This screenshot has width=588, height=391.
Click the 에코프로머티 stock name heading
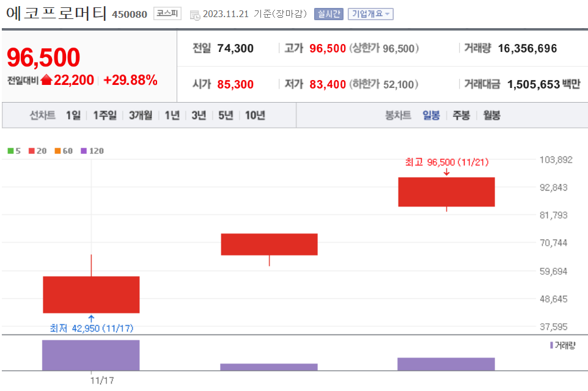[56, 13]
